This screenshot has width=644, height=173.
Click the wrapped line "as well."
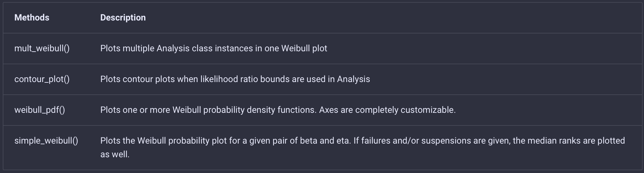coord(115,155)
